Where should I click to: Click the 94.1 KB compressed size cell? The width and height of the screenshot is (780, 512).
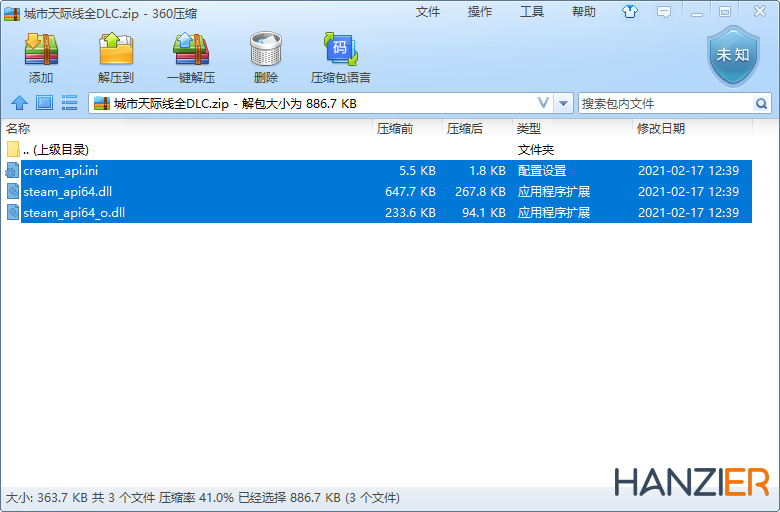coord(484,212)
